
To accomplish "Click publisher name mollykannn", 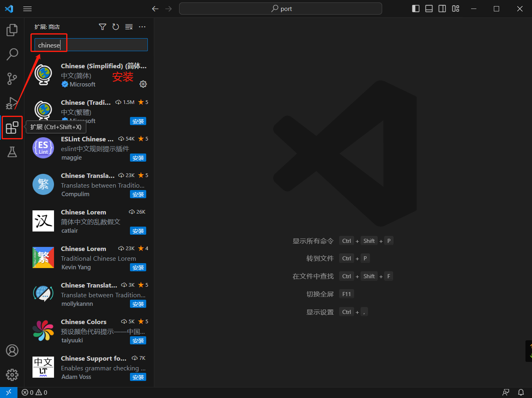I will tap(77, 304).
